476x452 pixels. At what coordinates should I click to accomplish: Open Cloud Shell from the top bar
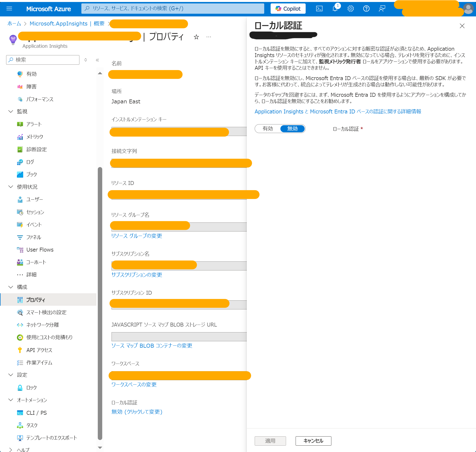[x=319, y=9]
